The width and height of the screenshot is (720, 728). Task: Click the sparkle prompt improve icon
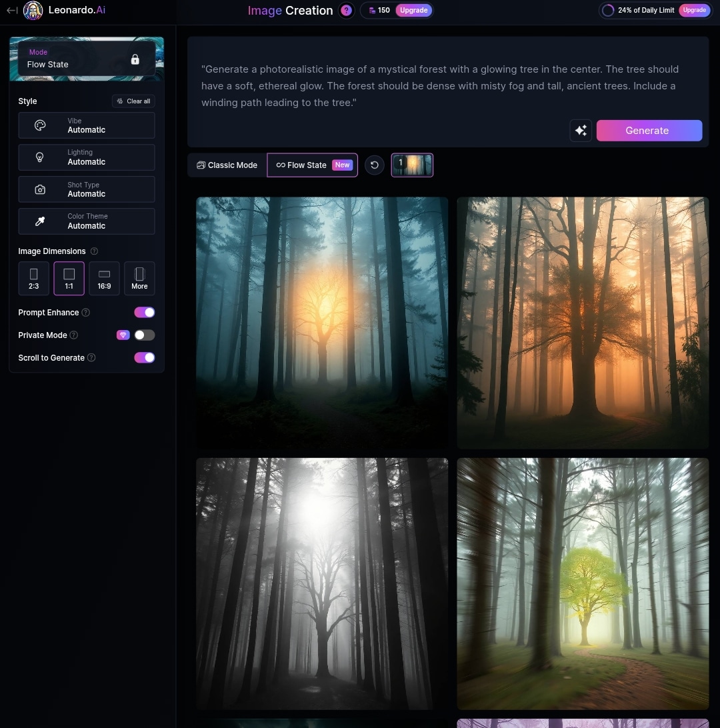(x=581, y=131)
